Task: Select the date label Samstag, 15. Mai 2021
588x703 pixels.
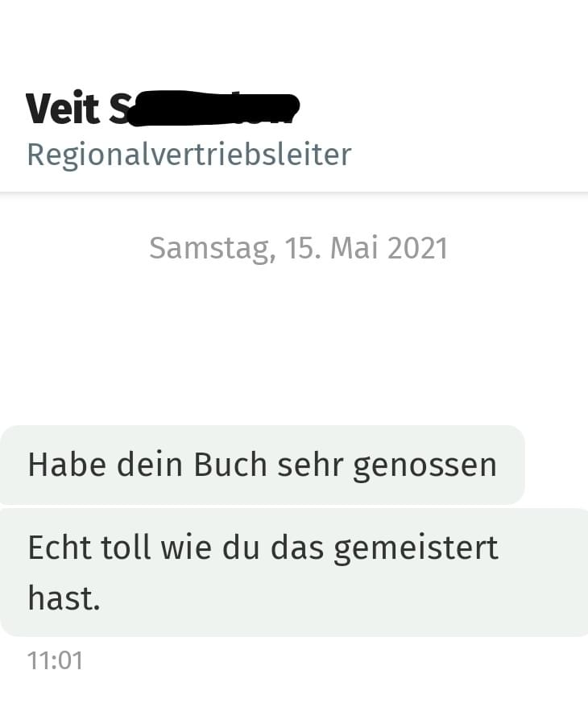Action: (298, 248)
